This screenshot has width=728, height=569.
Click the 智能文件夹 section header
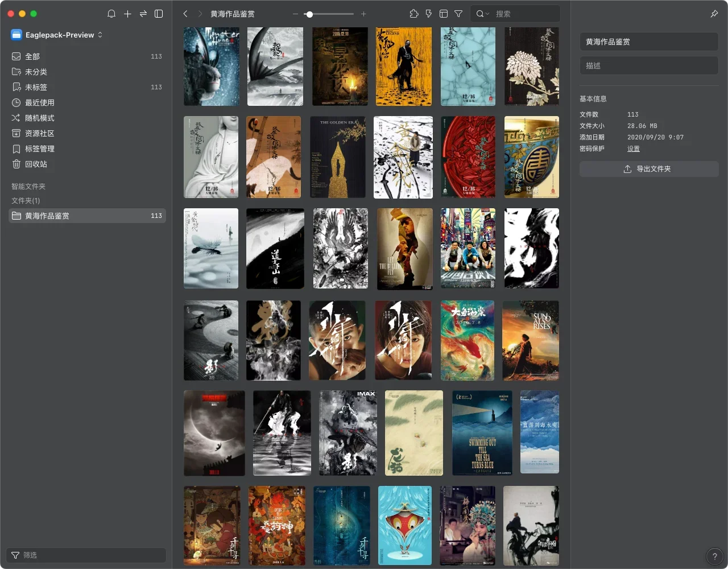coord(28,186)
